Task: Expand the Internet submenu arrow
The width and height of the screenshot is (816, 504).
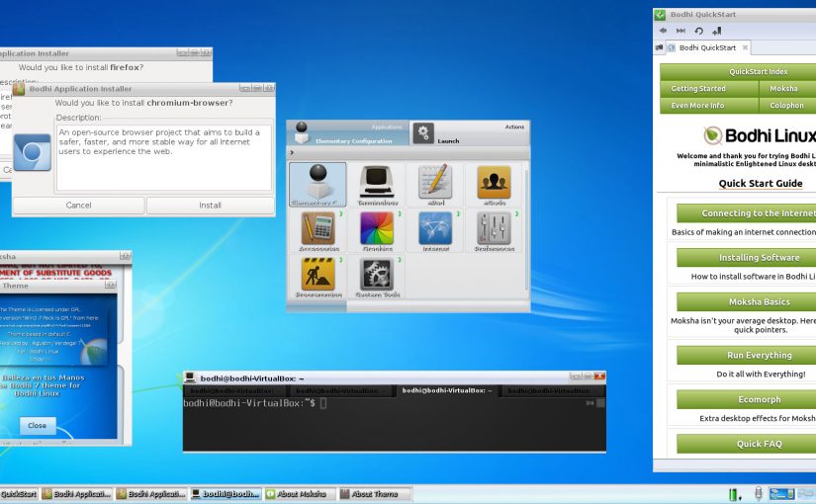Action: click(459, 213)
